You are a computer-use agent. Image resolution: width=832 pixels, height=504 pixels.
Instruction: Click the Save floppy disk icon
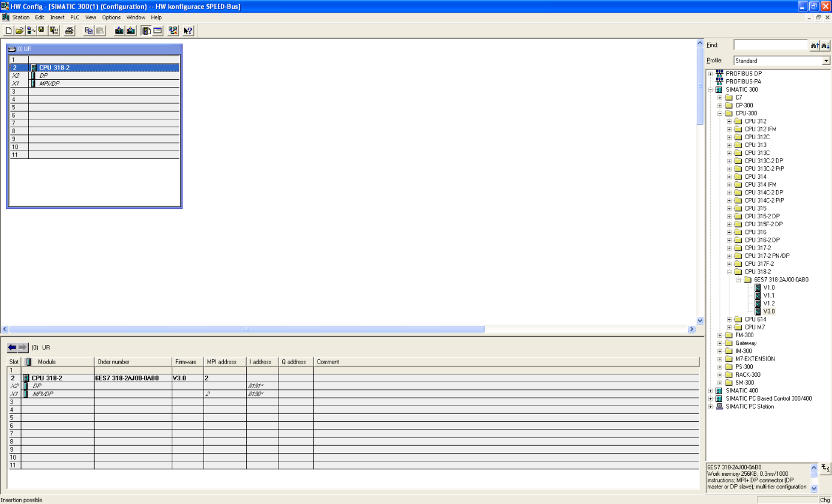coord(41,30)
